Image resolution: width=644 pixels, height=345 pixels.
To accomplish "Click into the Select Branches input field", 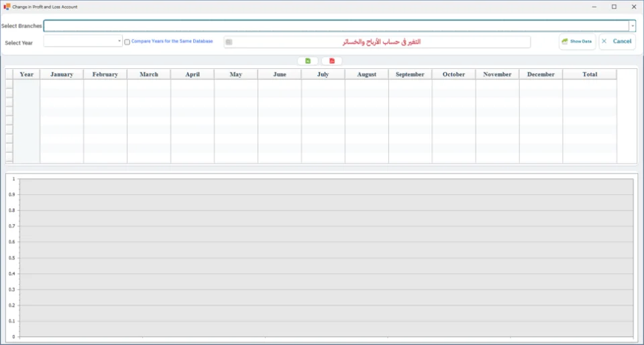I will click(x=336, y=26).
